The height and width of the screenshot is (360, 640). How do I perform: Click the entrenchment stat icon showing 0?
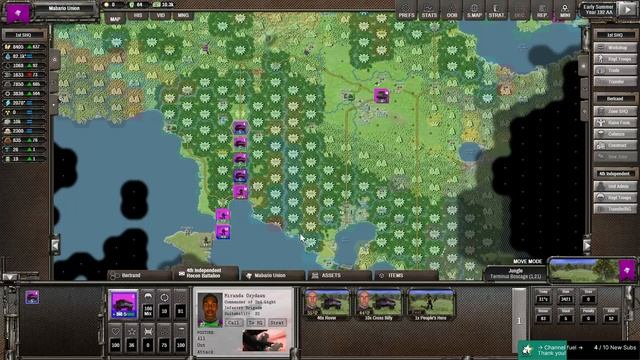pyautogui.click(x=148, y=331)
